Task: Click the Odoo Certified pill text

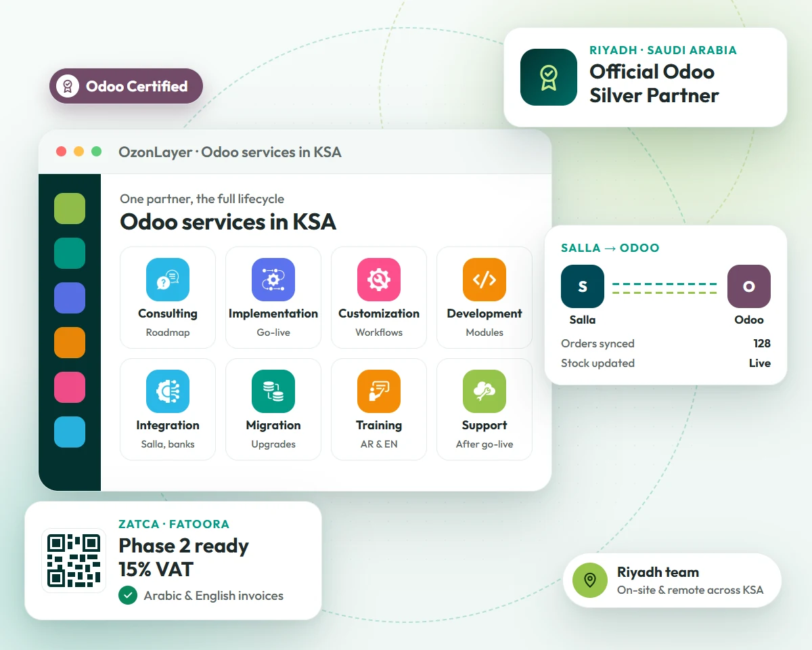Action: [137, 86]
